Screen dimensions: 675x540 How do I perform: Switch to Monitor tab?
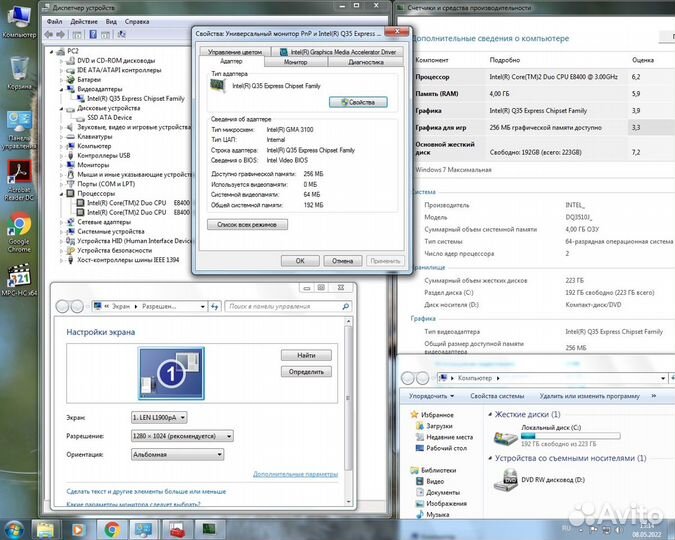click(x=296, y=62)
